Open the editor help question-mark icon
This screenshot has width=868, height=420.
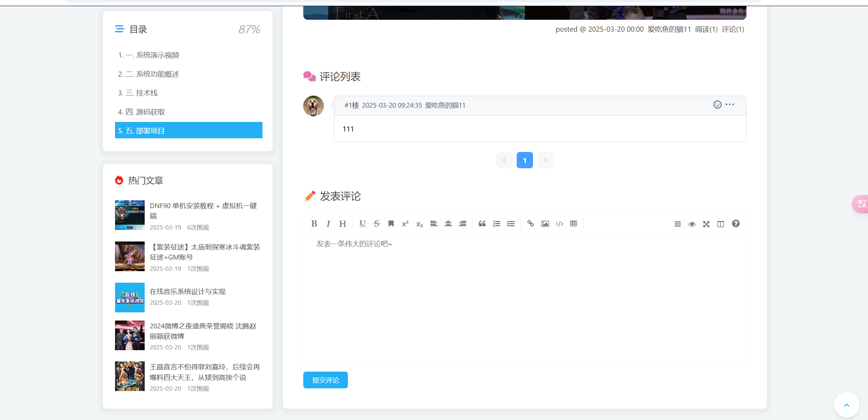736,224
